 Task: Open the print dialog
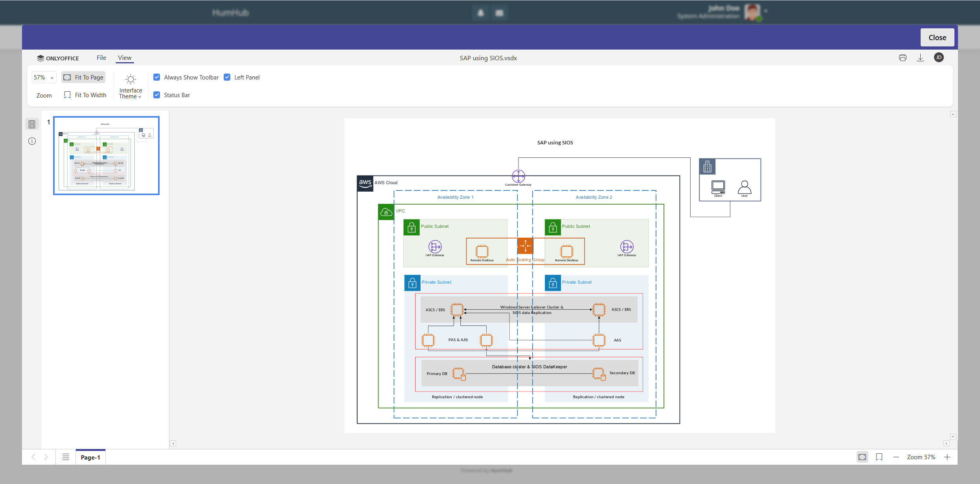pos(903,57)
